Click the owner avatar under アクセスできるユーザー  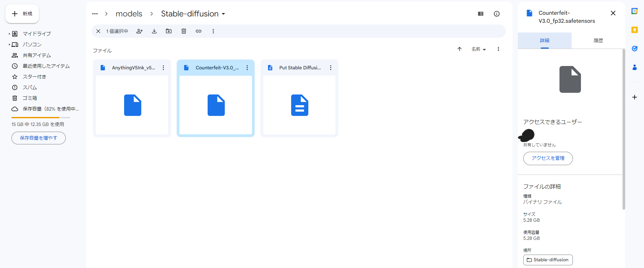527,135
